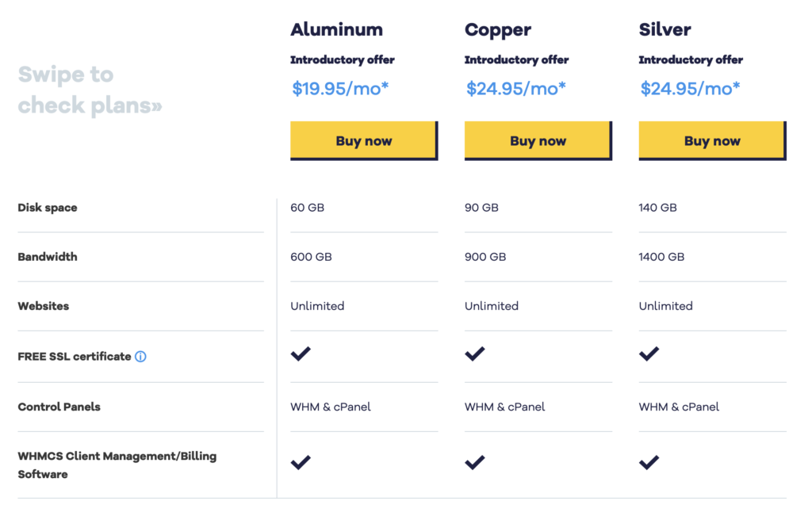Viewport: 812px width, 516px height.
Task: Click the $19.95/mo Aluminum price
Action: coord(339,89)
